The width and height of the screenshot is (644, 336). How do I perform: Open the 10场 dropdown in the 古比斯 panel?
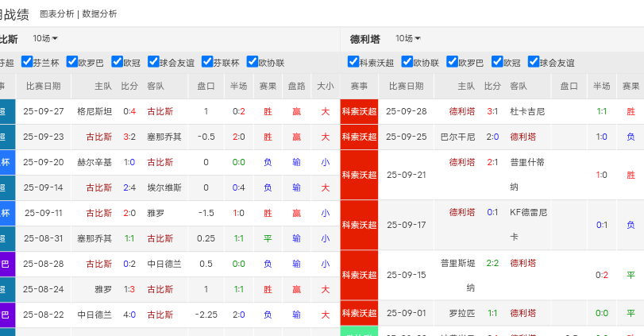[x=45, y=38]
